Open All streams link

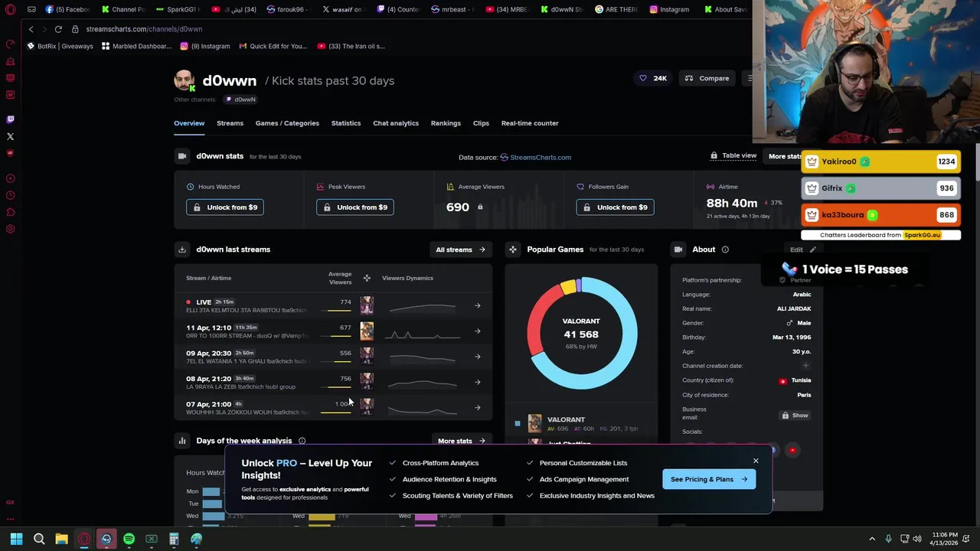coord(460,249)
